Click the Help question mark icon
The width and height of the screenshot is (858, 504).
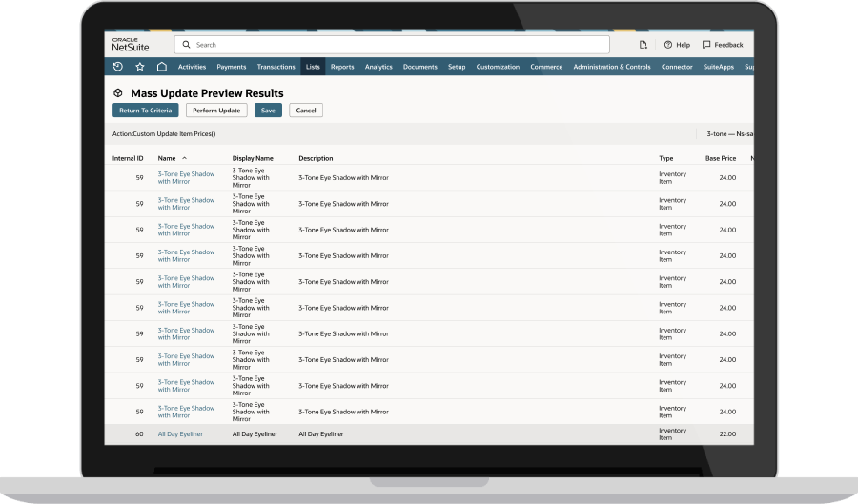[x=668, y=45]
